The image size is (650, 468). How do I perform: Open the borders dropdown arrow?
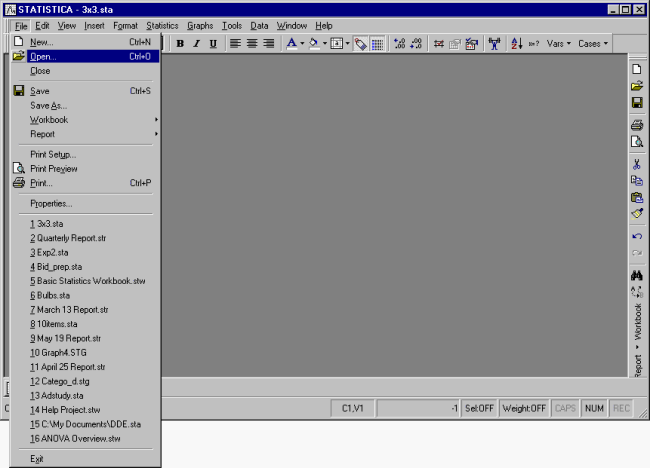[x=347, y=44]
